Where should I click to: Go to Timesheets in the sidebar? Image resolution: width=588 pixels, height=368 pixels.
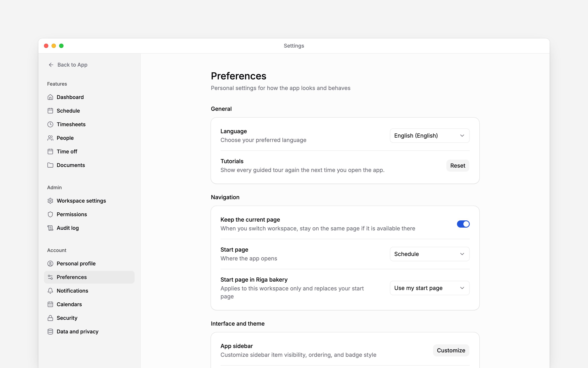coord(89,124)
